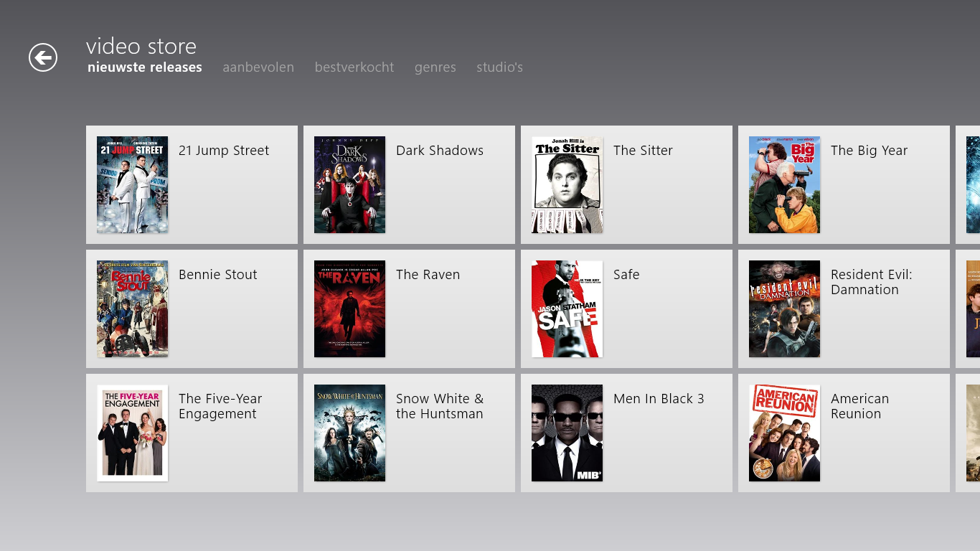980x551 pixels.
Task: Switch to the aanbevolen tab
Action: (258, 67)
